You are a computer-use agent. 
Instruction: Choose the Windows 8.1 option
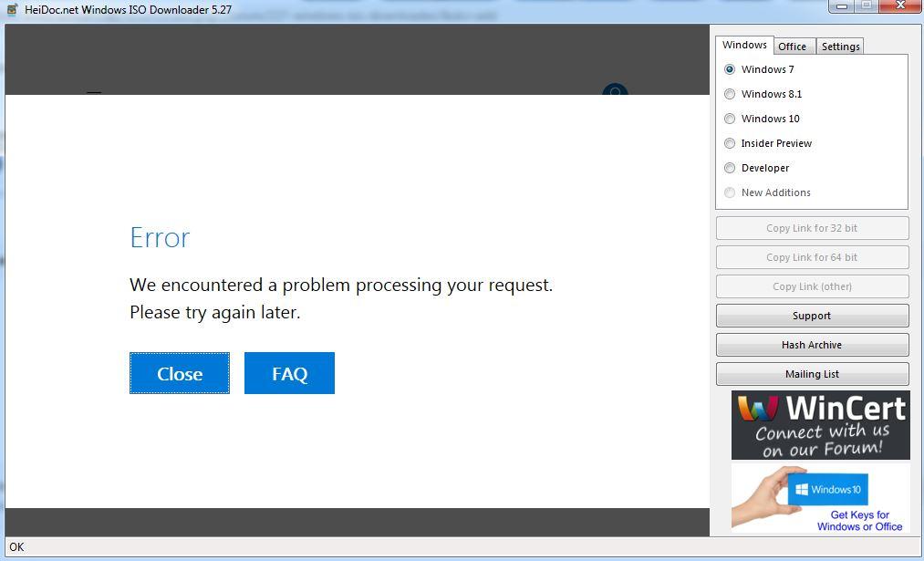point(730,94)
